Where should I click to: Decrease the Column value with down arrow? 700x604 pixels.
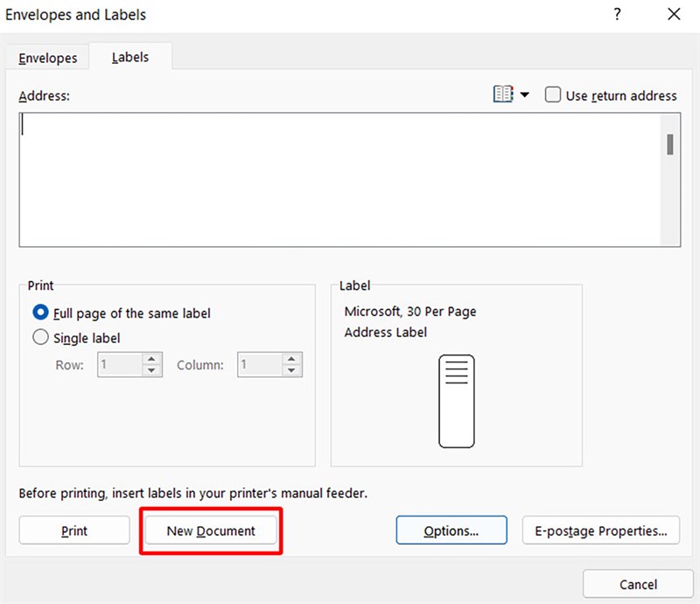[292, 370]
